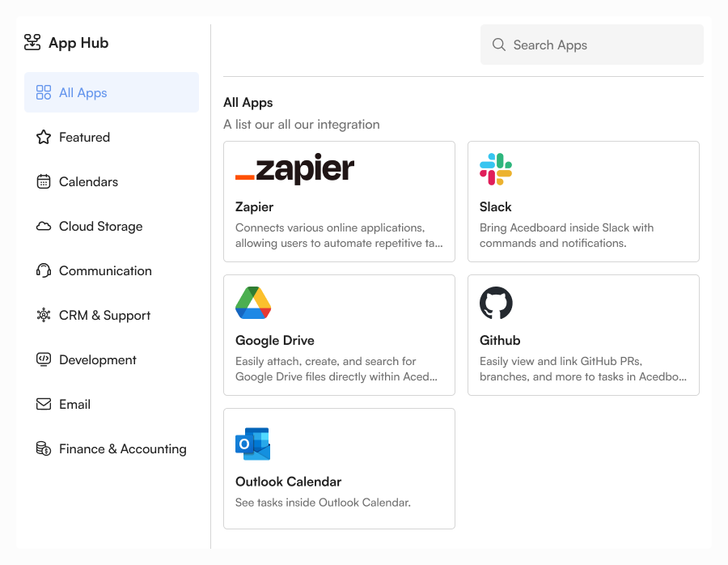Click the All Apps grid icon
Viewport: 728px width, 565px height.
44,92
